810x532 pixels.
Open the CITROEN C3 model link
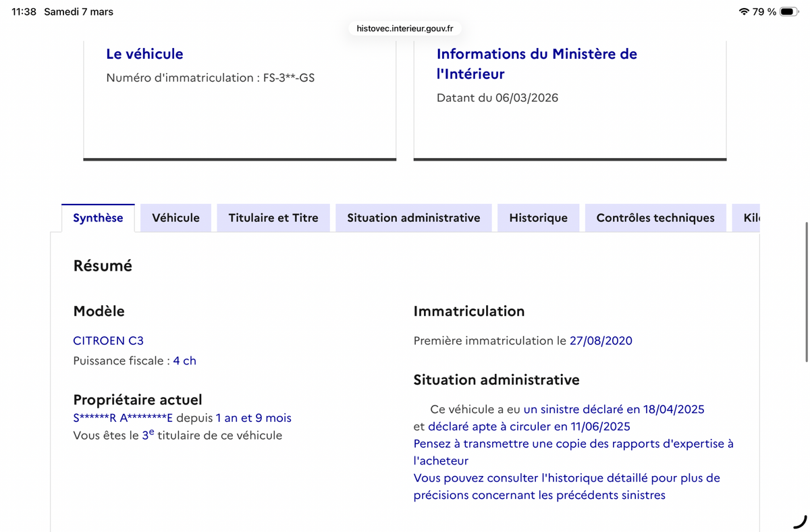click(x=108, y=341)
